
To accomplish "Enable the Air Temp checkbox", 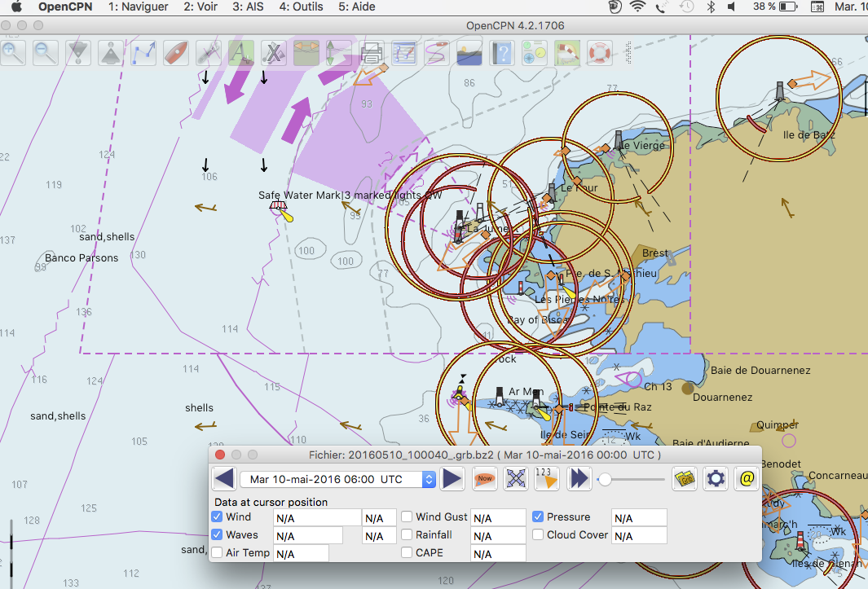I will tap(217, 552).
